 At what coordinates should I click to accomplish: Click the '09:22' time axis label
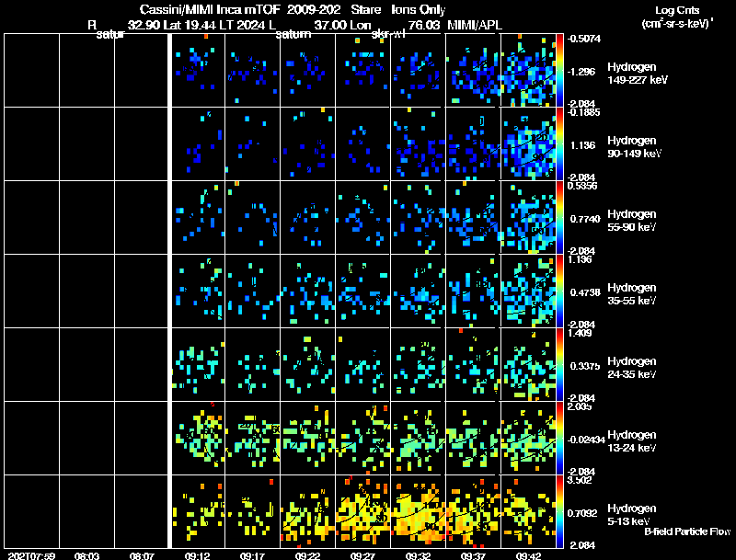pos(307,555)
